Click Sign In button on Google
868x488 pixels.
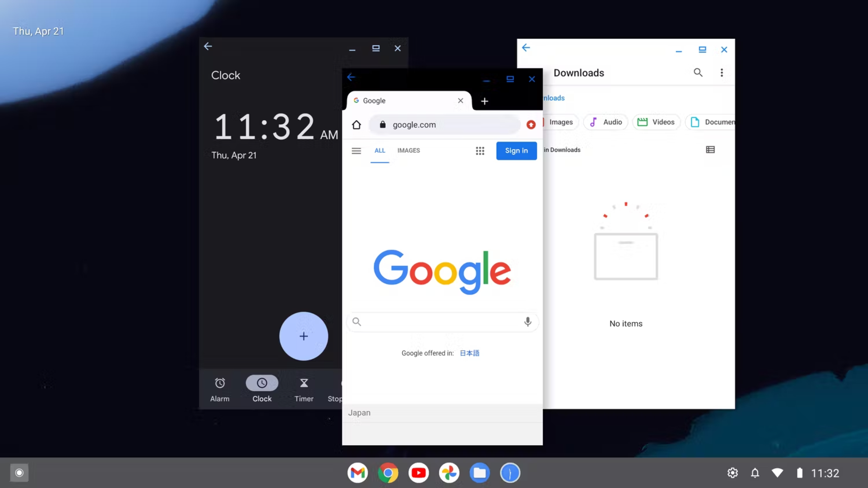[516, 150]
